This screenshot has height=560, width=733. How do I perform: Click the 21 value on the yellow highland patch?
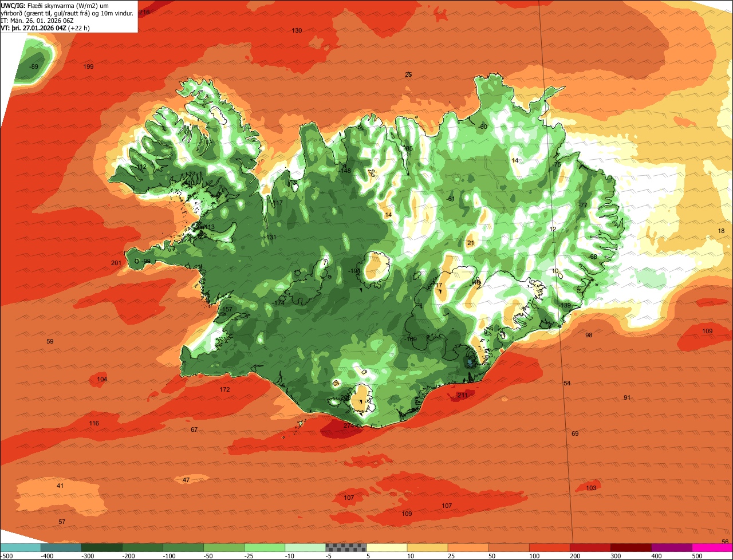point(471,243)
